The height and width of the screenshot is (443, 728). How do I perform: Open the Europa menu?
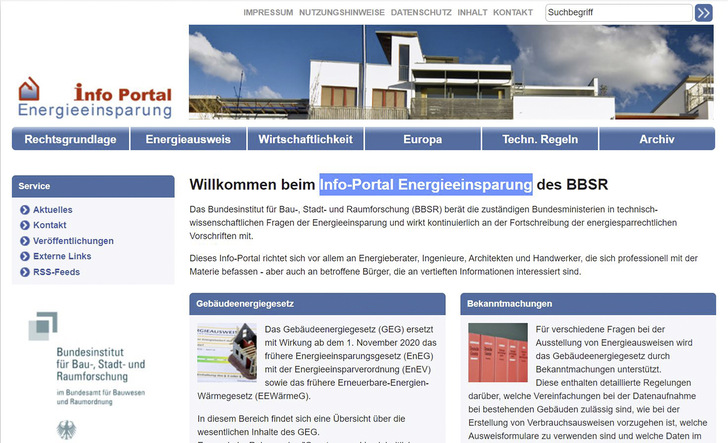[422, 139]
